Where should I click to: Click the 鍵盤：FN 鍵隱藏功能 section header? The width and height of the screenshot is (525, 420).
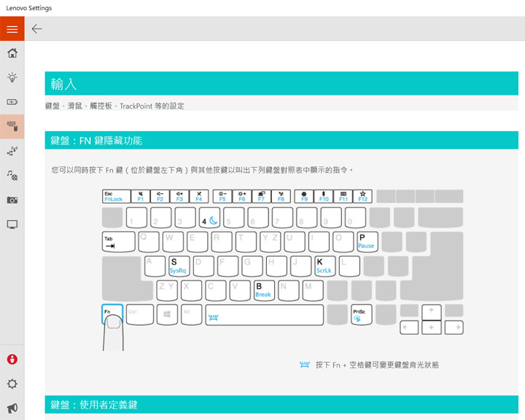pos(281,140)
